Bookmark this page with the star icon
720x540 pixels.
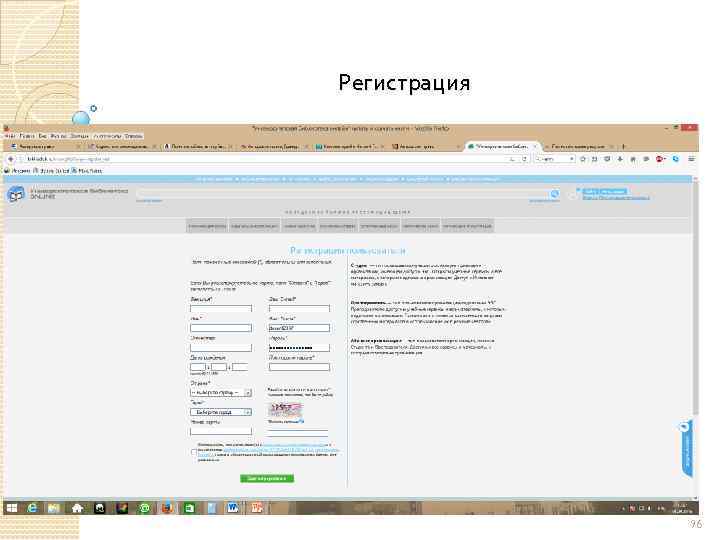pos(583,159)
